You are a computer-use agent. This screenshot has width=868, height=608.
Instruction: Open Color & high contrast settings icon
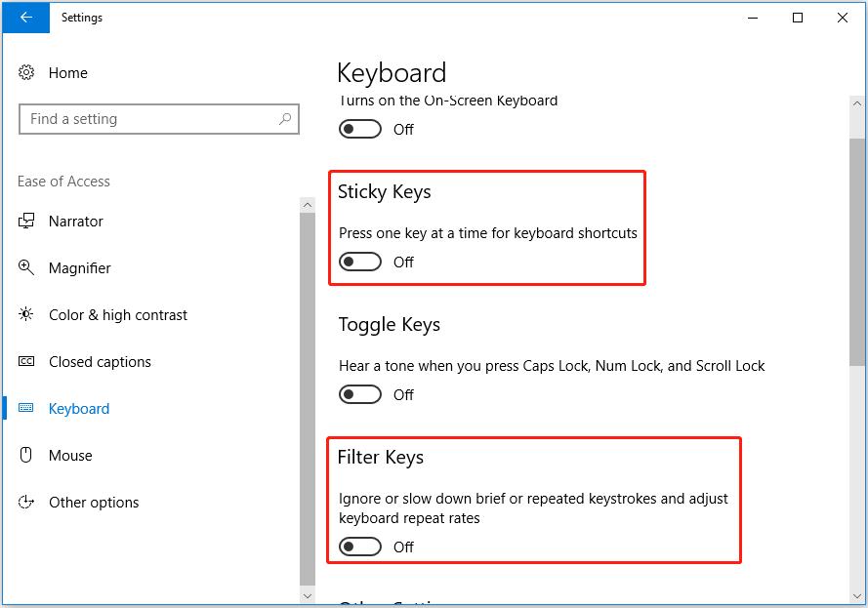[x=28, y=315]
